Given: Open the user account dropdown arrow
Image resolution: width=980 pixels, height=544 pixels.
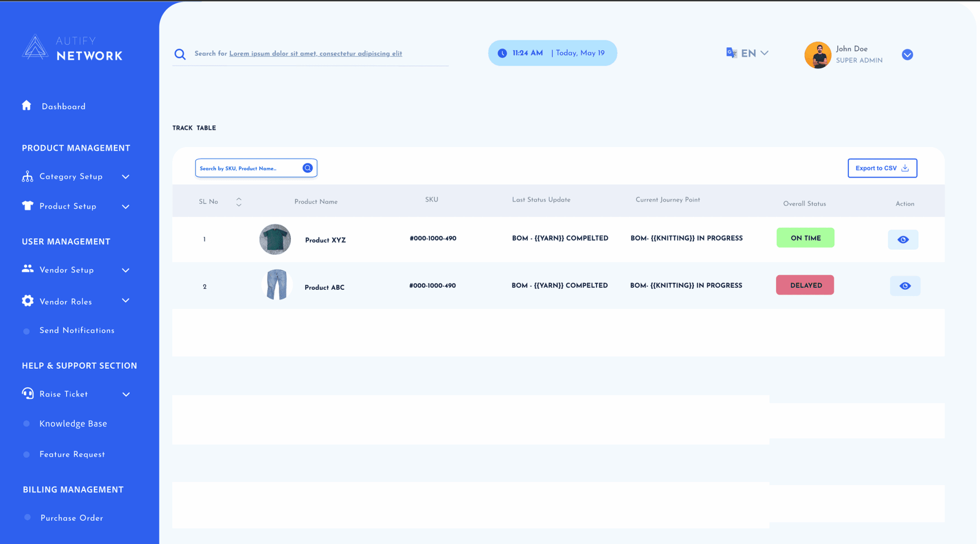Looking at the screenshot, I should coord(907,55).
